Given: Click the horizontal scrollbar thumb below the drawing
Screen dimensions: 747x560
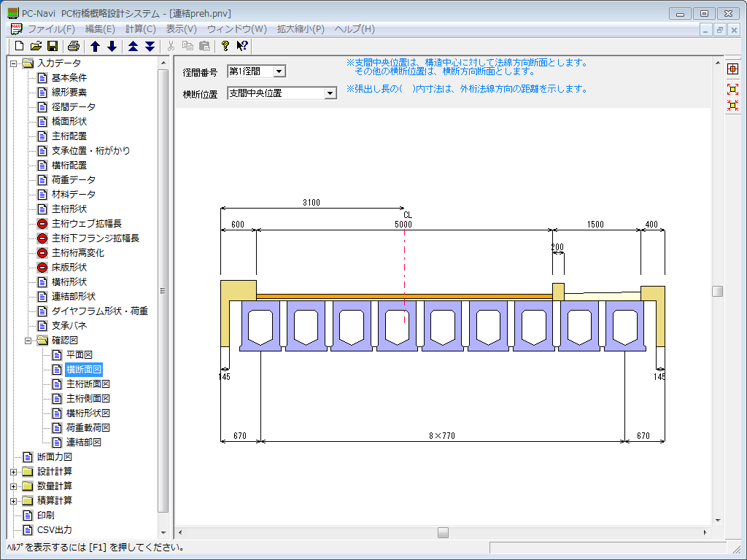Looking at the screenshot, I should [443, 532].
